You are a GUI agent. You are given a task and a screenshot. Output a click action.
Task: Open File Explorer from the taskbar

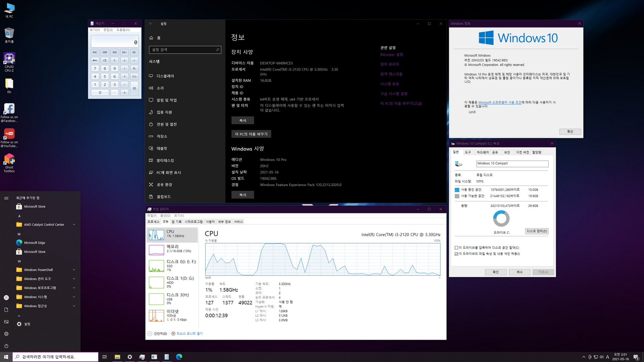pyautogui.click(x=117, y=357)
